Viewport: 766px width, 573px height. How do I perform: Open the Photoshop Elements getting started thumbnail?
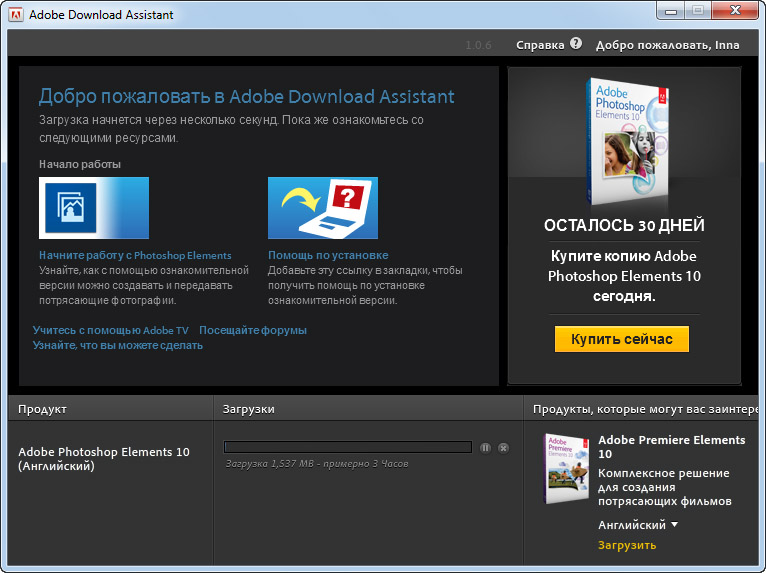[x=94, y=208]
